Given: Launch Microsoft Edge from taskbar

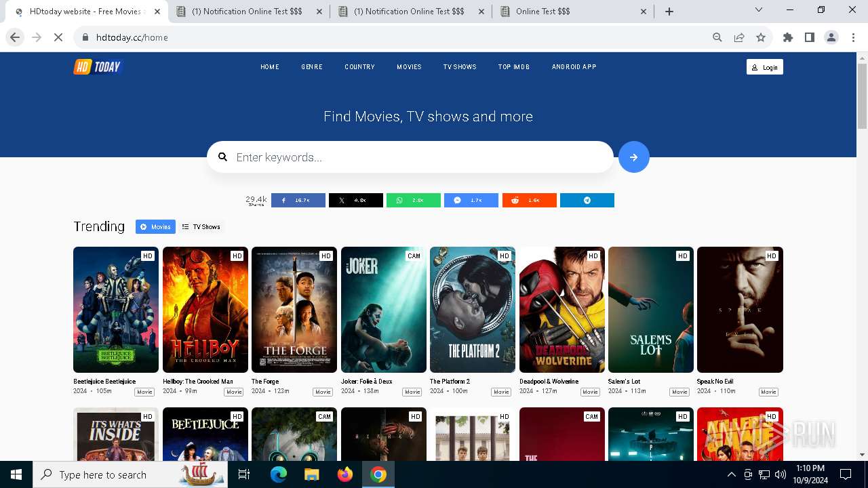Looking at the screenshot, I should pos(279,474).
